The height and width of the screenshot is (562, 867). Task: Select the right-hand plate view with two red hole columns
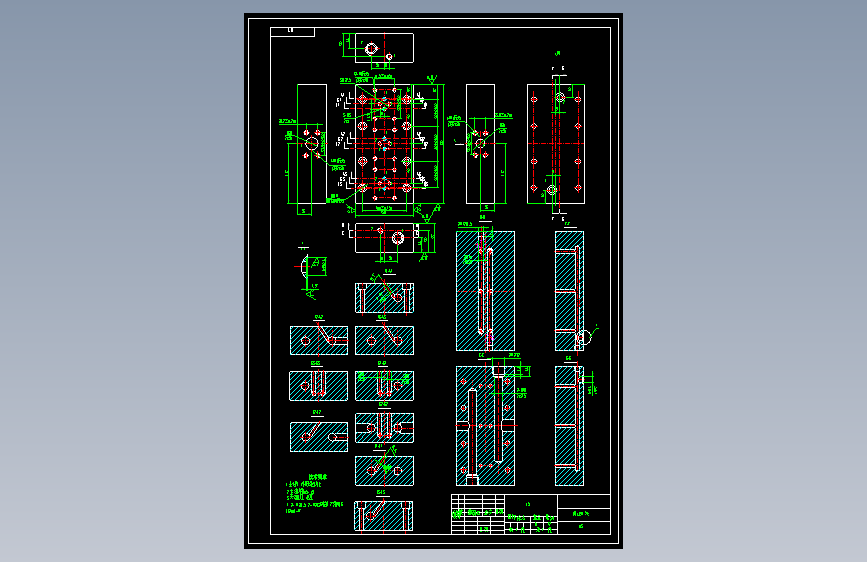[x=556, y=144]
